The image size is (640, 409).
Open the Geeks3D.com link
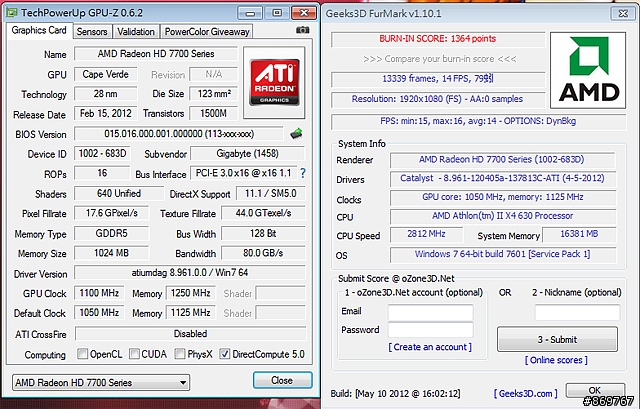[x=525, y=393]
